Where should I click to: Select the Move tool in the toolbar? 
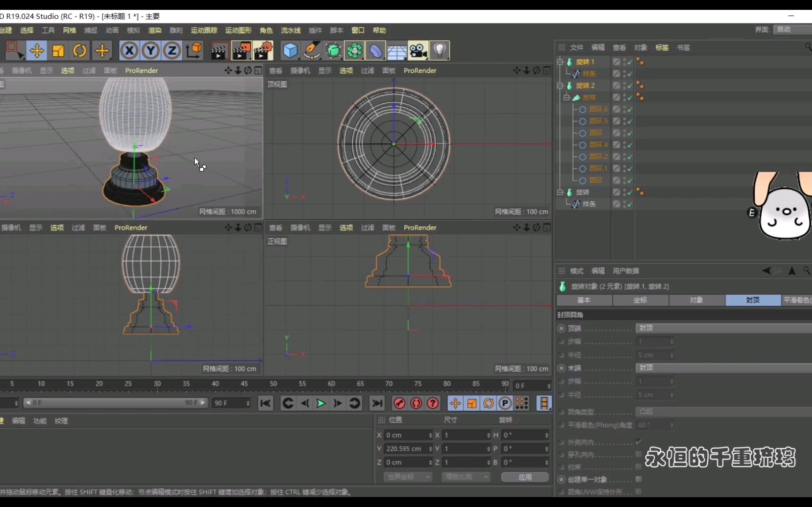37,50
